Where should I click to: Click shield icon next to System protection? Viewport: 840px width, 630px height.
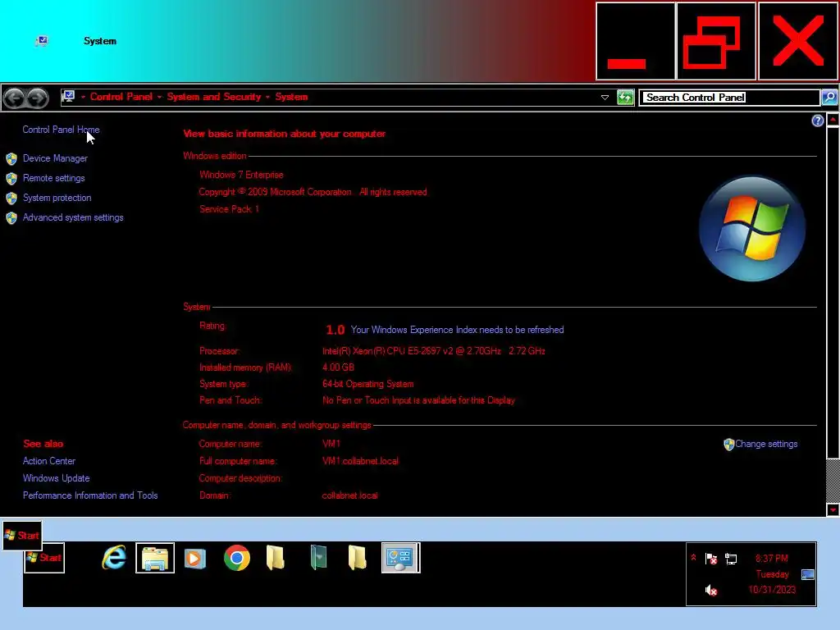11,199
